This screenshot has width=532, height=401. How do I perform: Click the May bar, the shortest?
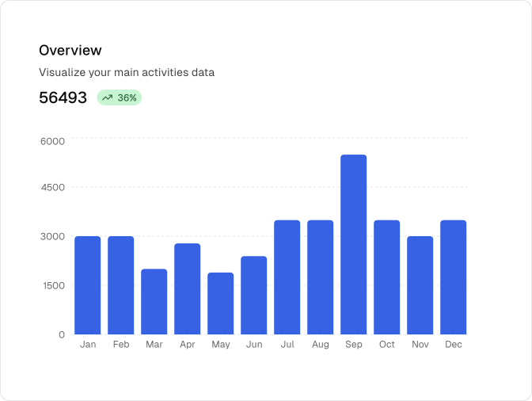pos(221,304)
